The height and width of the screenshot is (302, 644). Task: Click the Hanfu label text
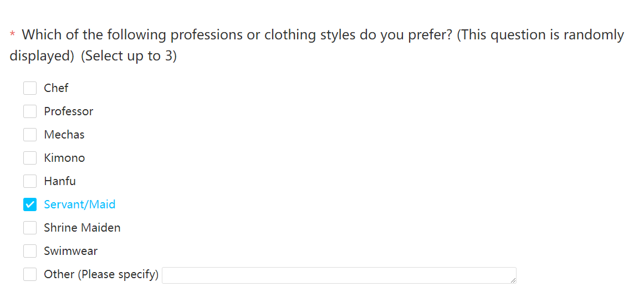coord(60,181)
